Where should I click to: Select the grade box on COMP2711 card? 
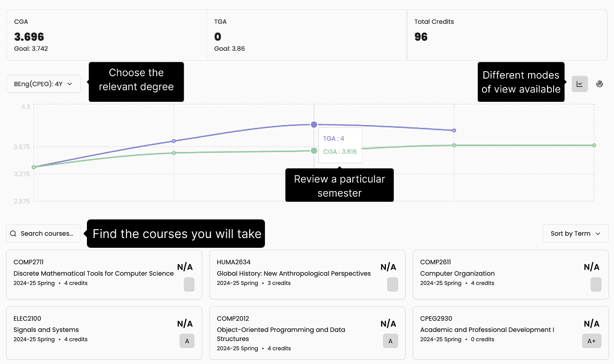(x=189, y=285)
